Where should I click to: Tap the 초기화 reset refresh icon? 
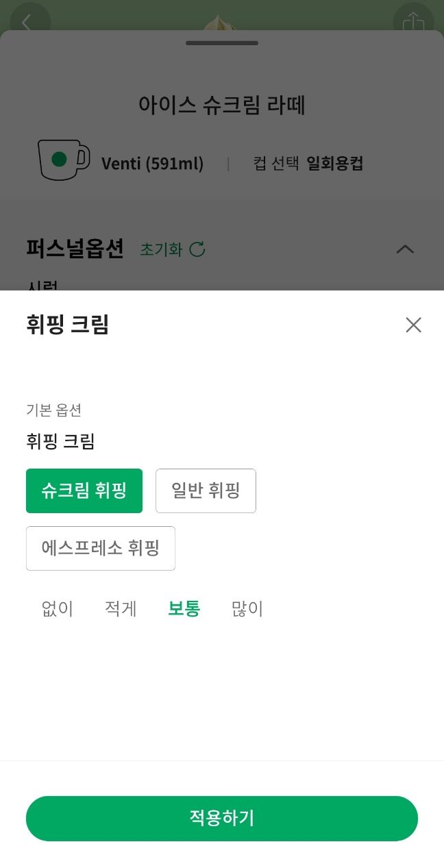point(197,250)
